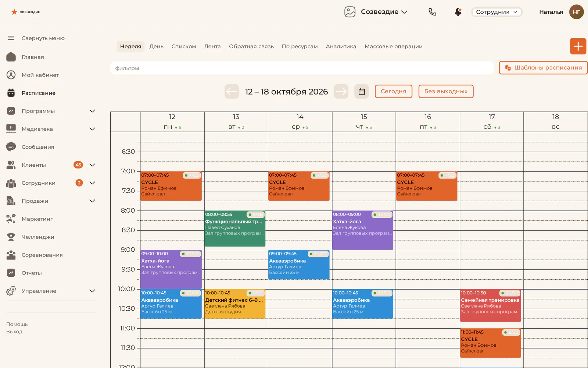Open the Созвездие club selector dropdown
Image resolution: width=588 pixels, height=368 pixels.
pyautogui.click(x=376, y=12)
